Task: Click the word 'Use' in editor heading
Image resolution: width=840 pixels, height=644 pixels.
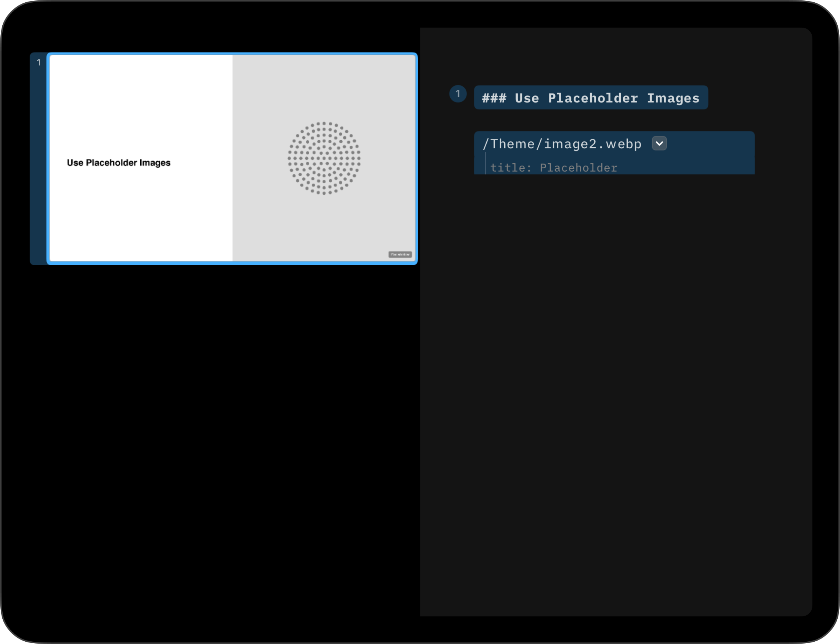Action: [527, 98]
